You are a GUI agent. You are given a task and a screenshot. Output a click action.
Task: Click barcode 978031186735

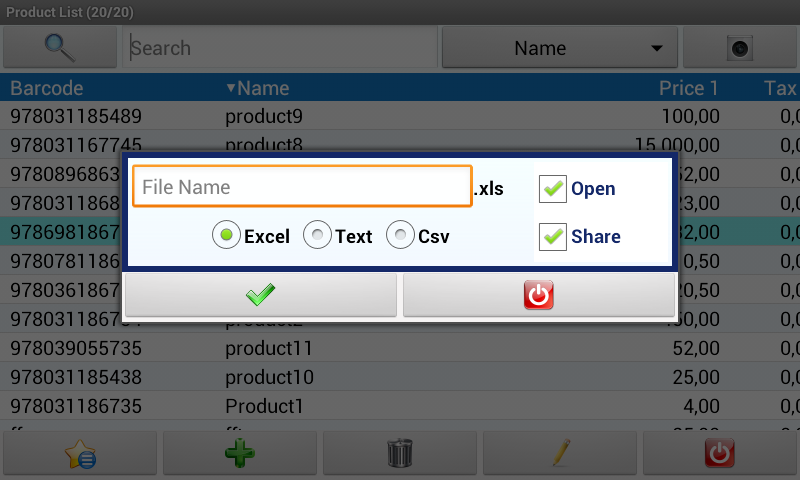pos(76,407)
